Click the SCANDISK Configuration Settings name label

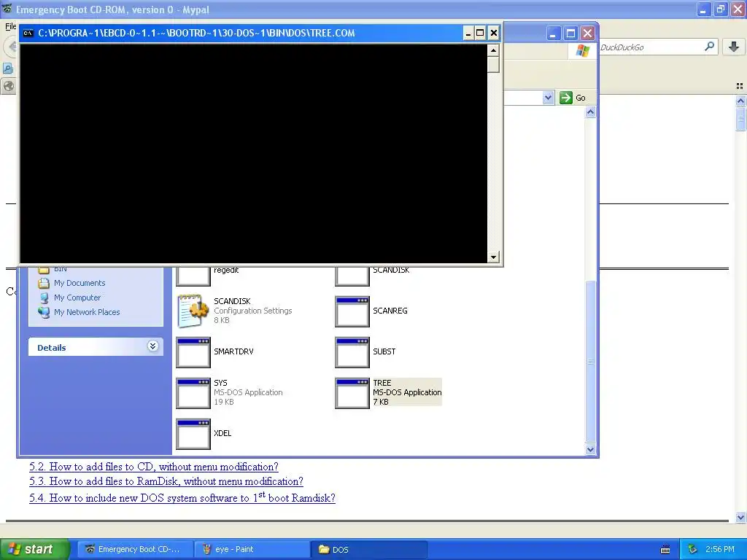coord(232,301)
